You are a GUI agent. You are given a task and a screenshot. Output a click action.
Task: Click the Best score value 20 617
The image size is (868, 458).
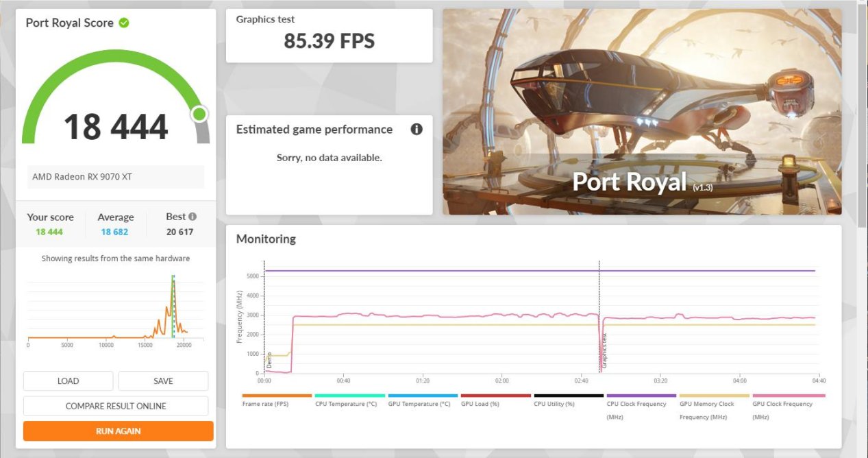pyautogui.click(x=179, y=232)
